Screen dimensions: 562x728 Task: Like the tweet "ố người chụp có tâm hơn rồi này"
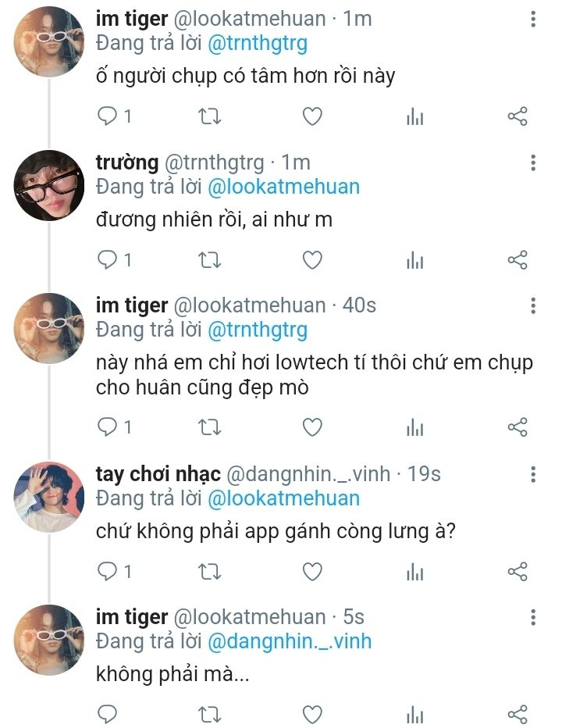point(312,117)
